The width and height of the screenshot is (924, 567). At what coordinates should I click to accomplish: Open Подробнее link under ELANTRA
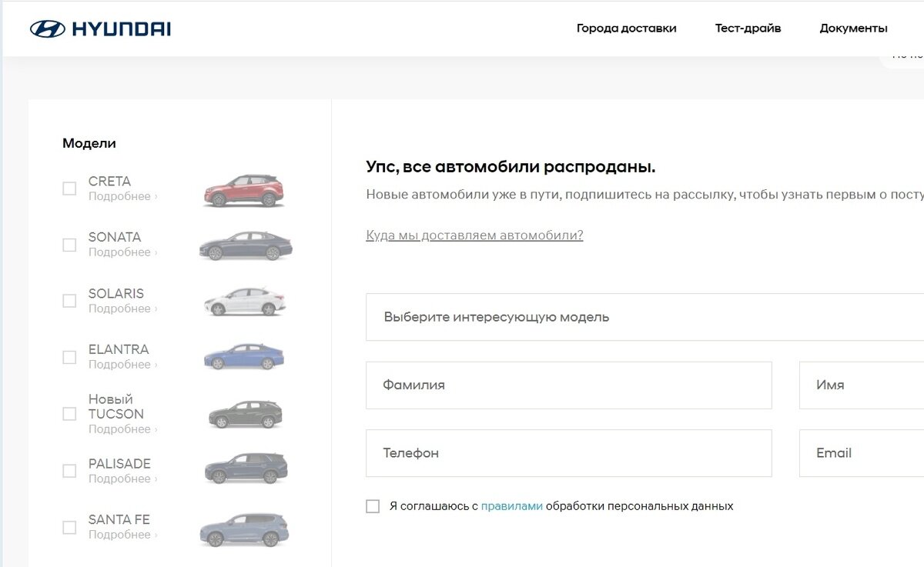(122, 365)
